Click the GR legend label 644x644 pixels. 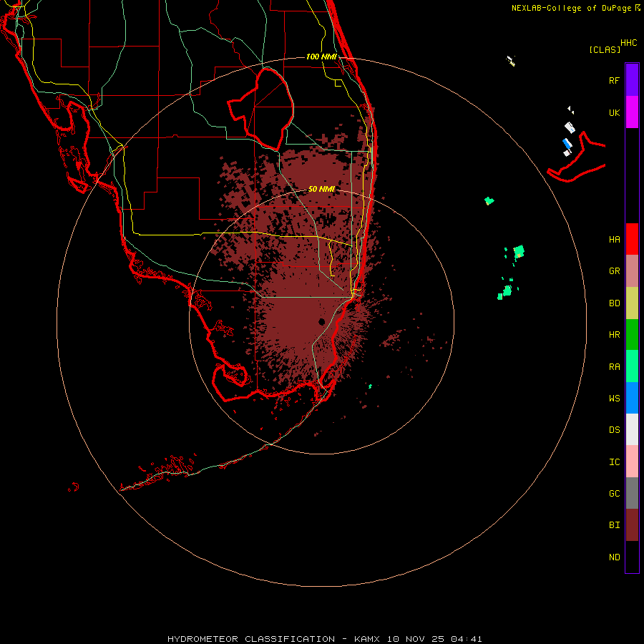614,271
